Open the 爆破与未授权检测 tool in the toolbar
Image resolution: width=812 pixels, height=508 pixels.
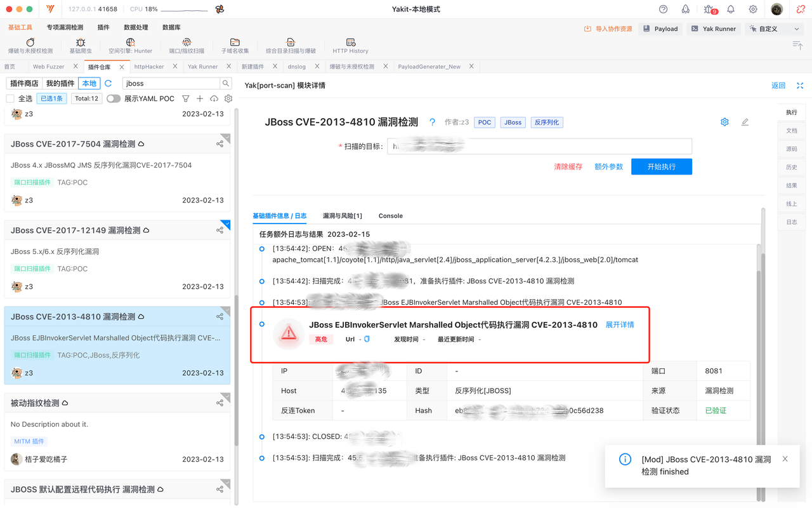[30, 46]
